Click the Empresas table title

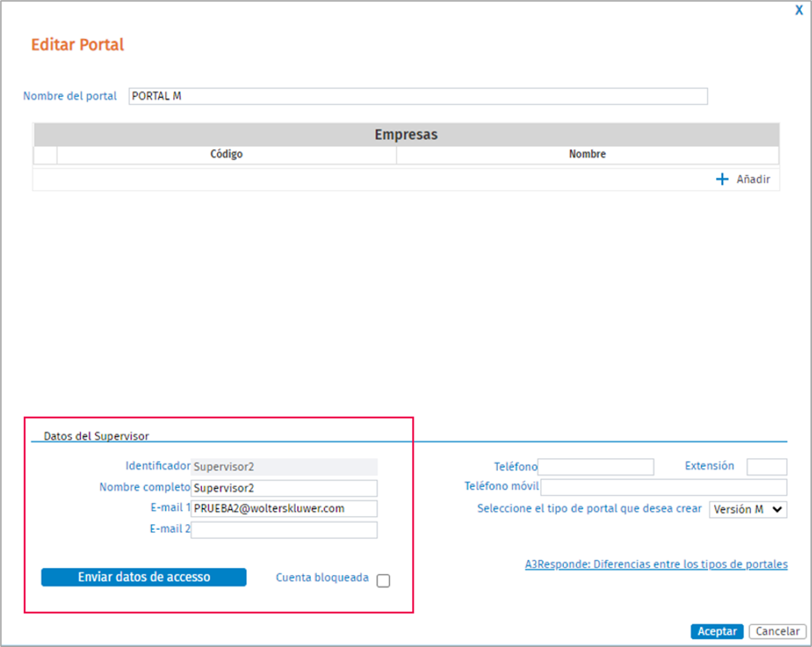406,134
